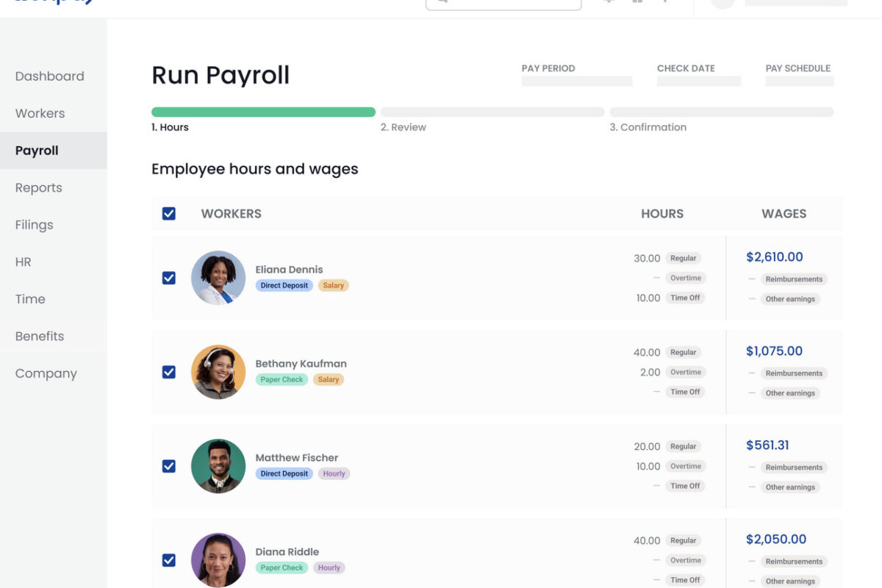
Task: Select Eliana Dennis's Time Off label
Action: (685, 298)
